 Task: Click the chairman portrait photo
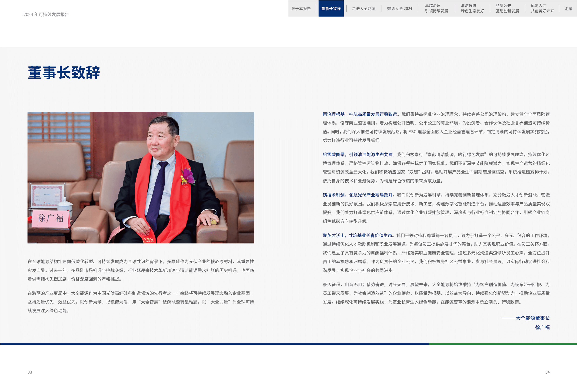click(x=141, y=177)
